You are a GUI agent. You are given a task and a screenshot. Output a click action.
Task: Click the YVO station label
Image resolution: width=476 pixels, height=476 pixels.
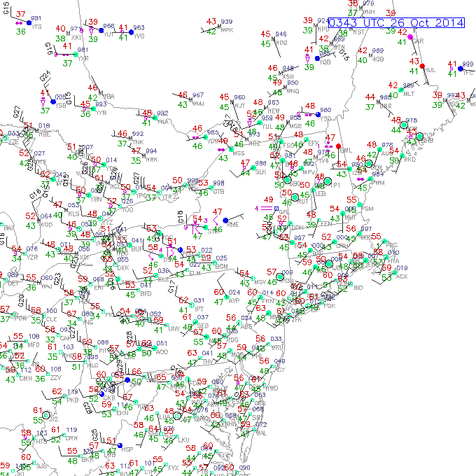coord(139,36)
